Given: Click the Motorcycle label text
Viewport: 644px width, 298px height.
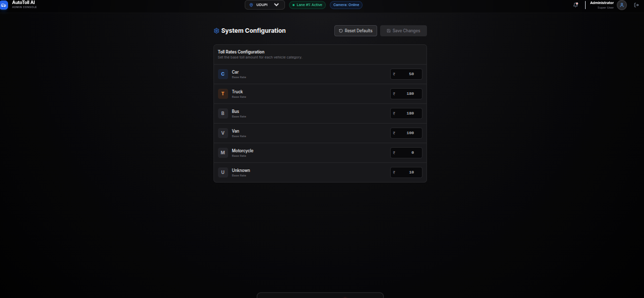Looking at the screenshot, I should click(243, 151).
